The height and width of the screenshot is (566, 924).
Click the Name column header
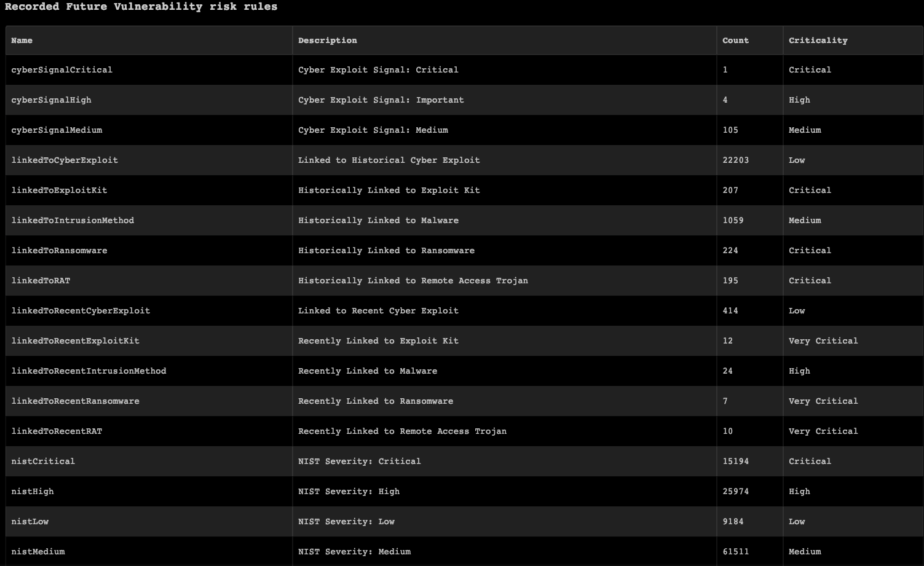point(22,41)
